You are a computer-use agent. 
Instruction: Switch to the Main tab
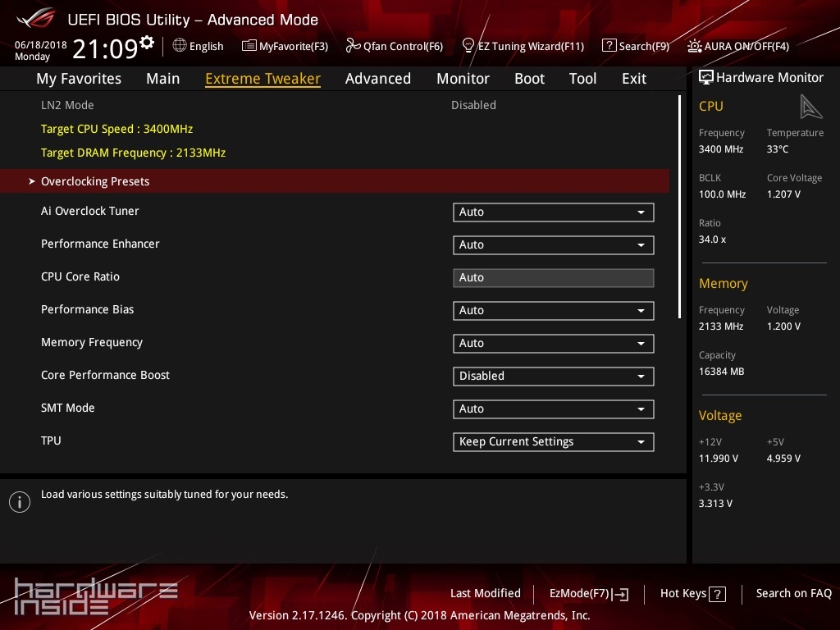tap(163, 79)
